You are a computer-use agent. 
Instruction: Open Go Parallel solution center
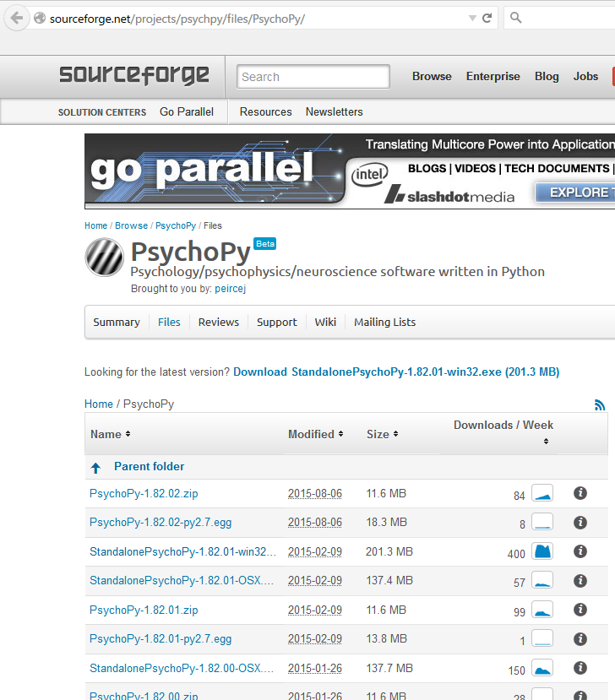click(187, 111)
